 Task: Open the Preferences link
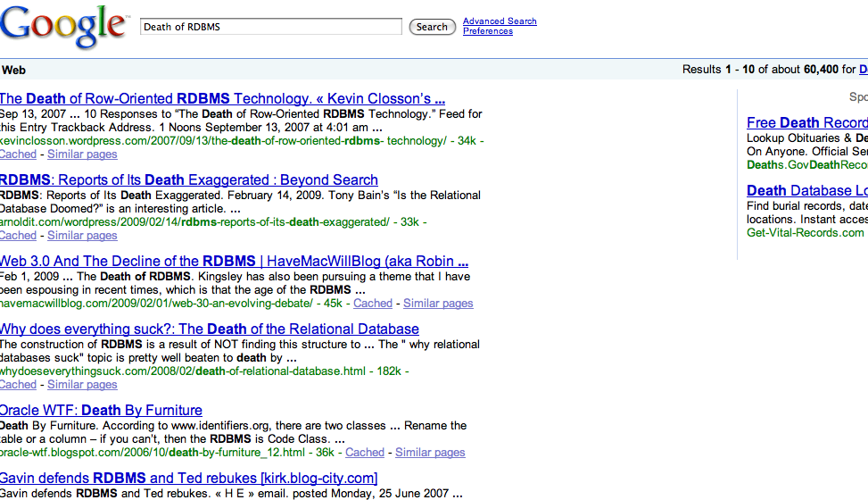(488, 31)
